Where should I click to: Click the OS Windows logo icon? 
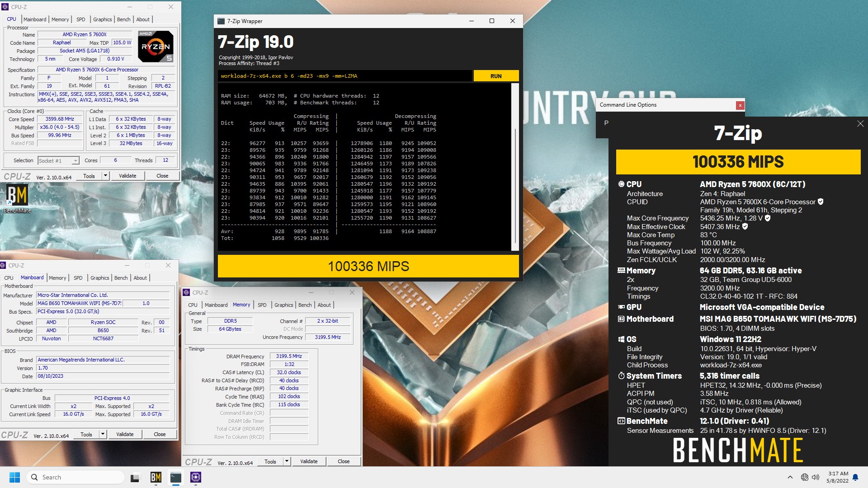(x=621, y=339)
